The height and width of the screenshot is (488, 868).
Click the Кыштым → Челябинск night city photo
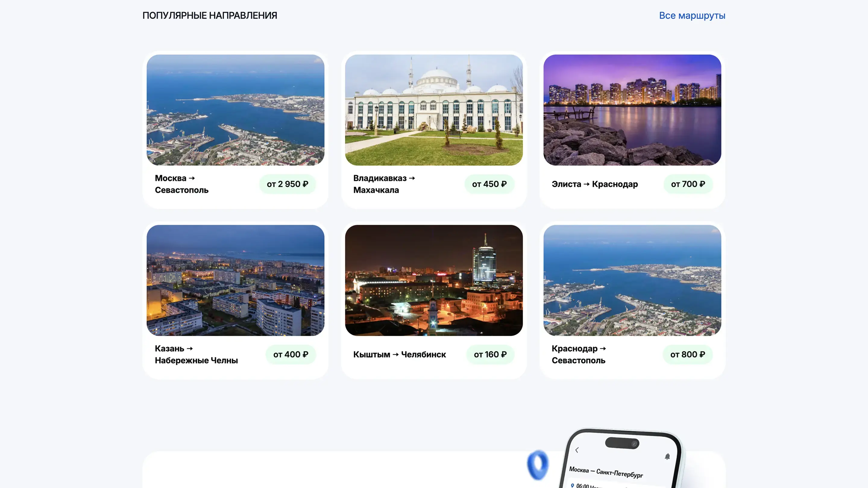(x=434, y=280)
